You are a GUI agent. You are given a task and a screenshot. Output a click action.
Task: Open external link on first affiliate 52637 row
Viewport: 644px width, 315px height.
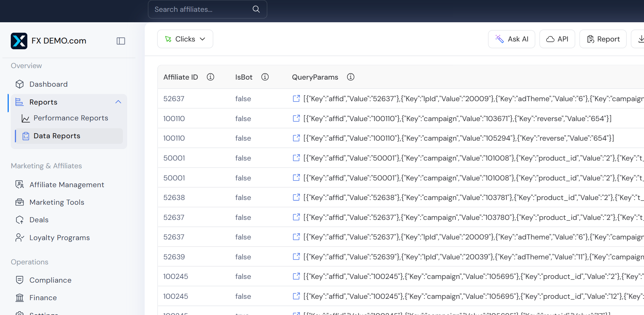tap(296, 98)
